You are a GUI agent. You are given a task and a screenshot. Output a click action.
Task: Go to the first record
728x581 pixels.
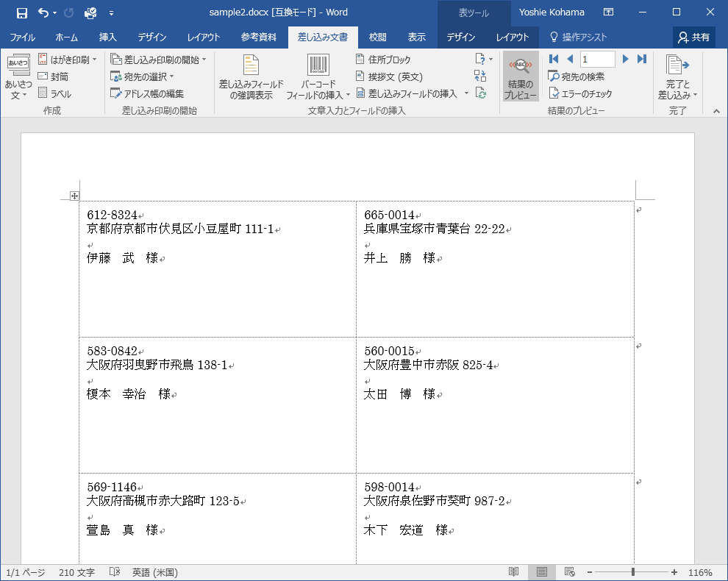[x=554, y=59]
